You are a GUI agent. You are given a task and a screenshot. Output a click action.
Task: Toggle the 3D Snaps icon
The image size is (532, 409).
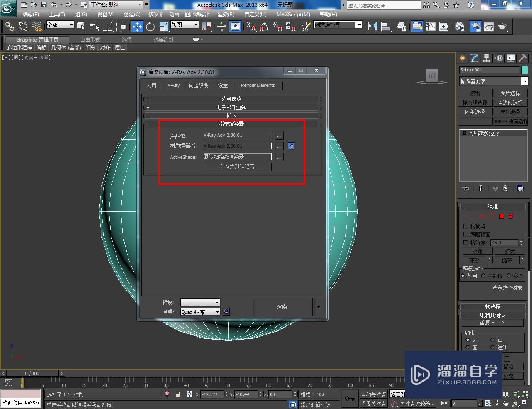(x=251, y=27)
